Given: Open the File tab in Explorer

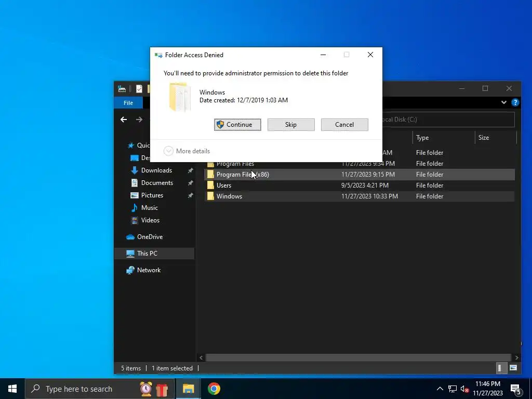Looking at the screenshot, I should click(128, 103).
